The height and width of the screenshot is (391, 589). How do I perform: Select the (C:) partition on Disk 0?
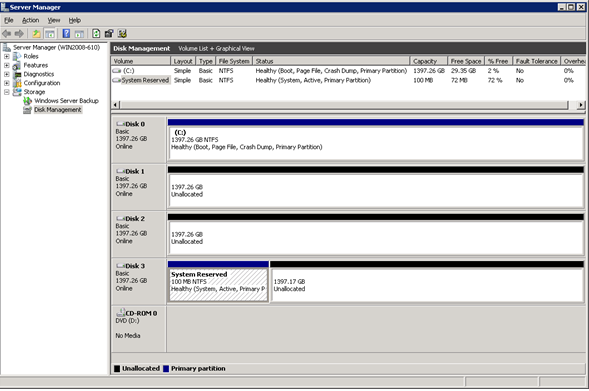point(376,140)
